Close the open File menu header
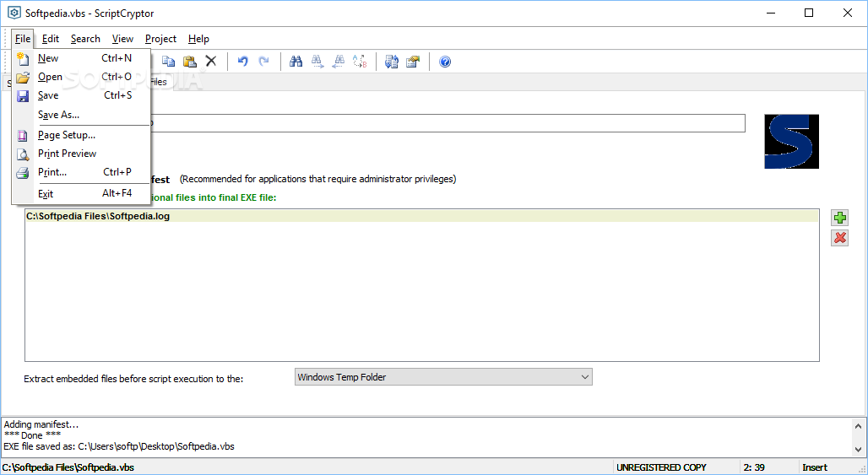 [23, 39]
